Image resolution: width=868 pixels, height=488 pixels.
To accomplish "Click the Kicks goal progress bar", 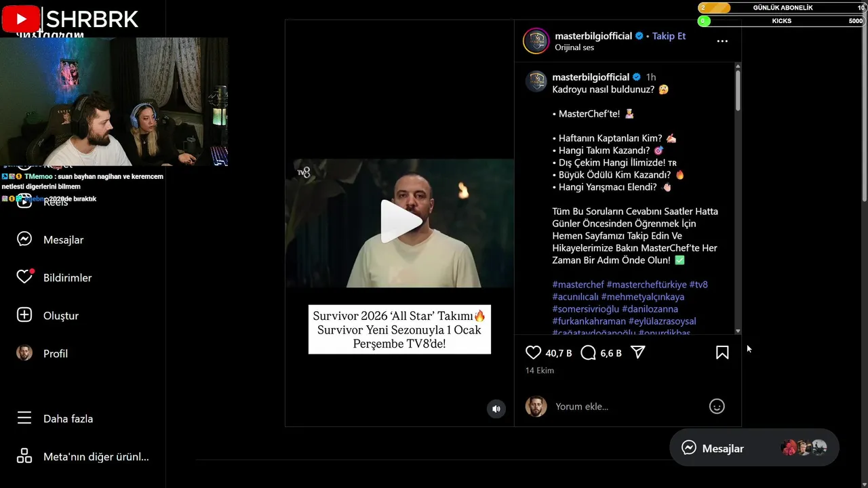I will click(x=782, y=21).
